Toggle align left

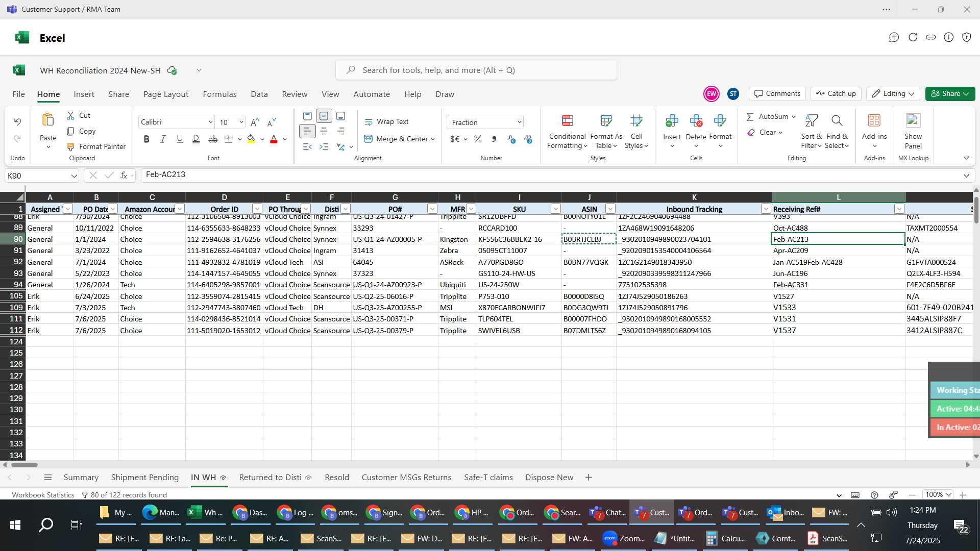coord(307,132)
